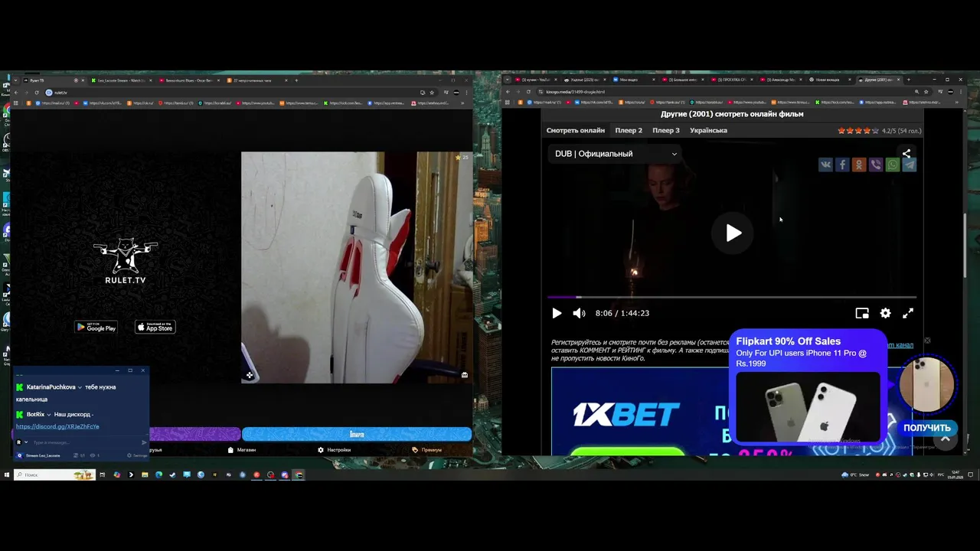Click the 1XBET banner advertisement
The height and width of the screenshot is (551, 980).
point(639,412)
